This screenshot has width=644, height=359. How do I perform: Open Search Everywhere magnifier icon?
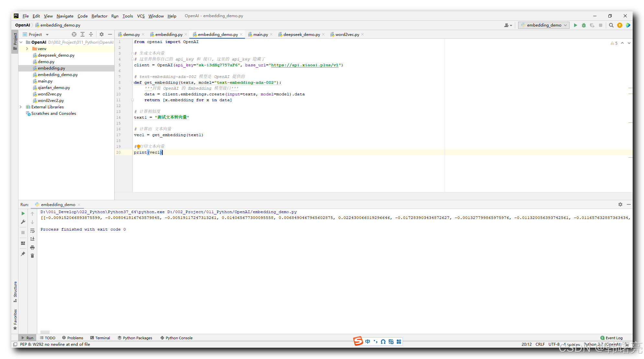click(x=611, y=25)
